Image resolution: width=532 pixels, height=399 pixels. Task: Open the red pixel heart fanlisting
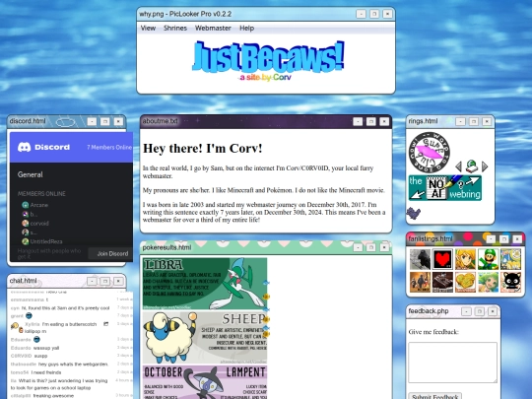click(x=442, y=259)
